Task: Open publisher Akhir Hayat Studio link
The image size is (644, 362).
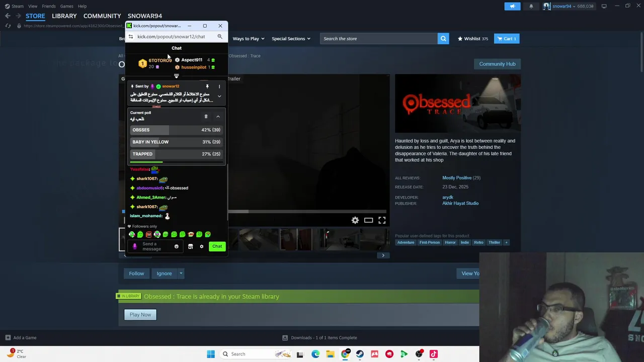Action: (x=460, y=204)
